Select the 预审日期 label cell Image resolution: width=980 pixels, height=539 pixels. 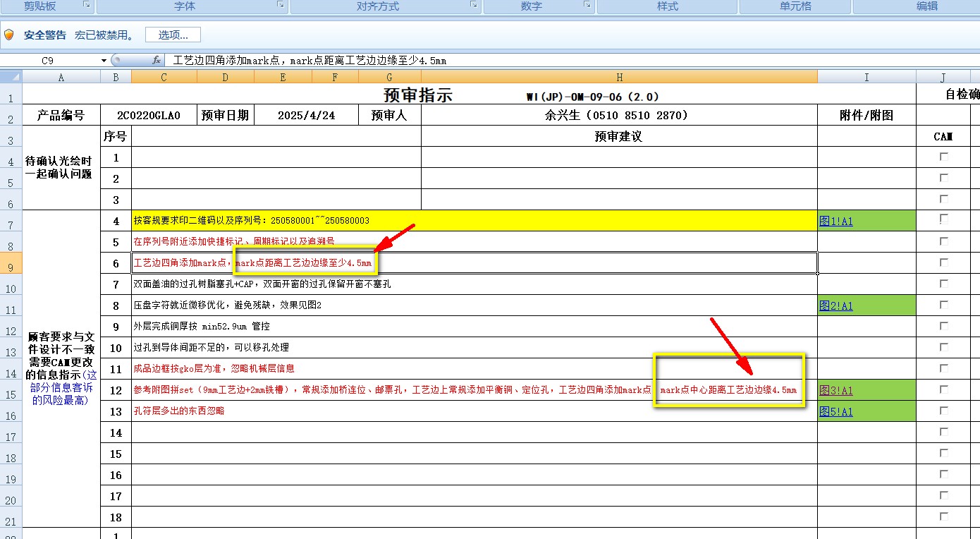(226, 116)
